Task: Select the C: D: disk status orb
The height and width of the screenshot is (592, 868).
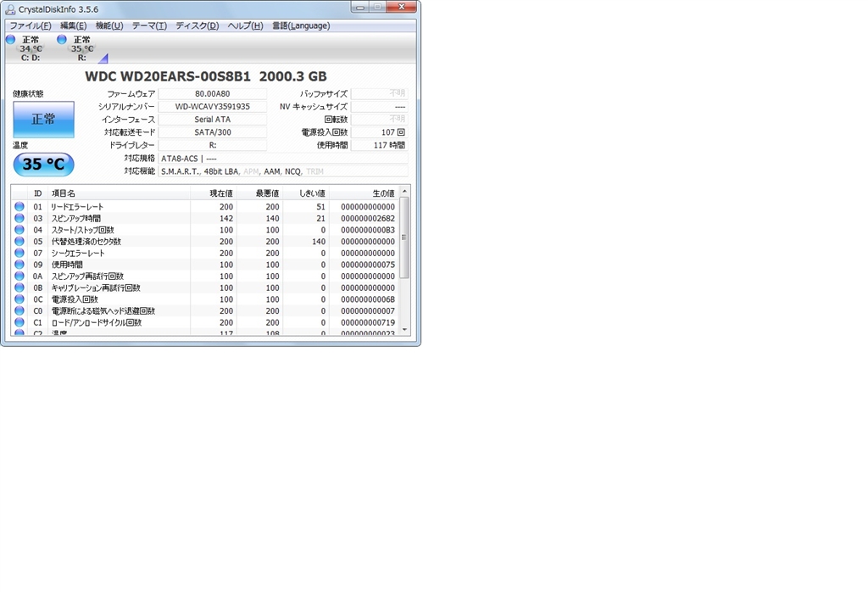Action: [x=10, y=39]
